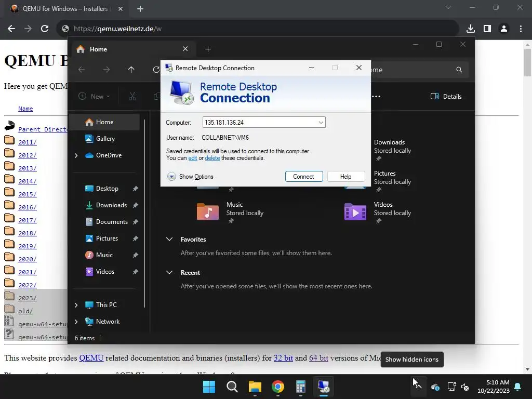This screenshot has height=399, width=532.
Task: Select Home in File Explorer sidebar
Action: (x=104, y=122)
